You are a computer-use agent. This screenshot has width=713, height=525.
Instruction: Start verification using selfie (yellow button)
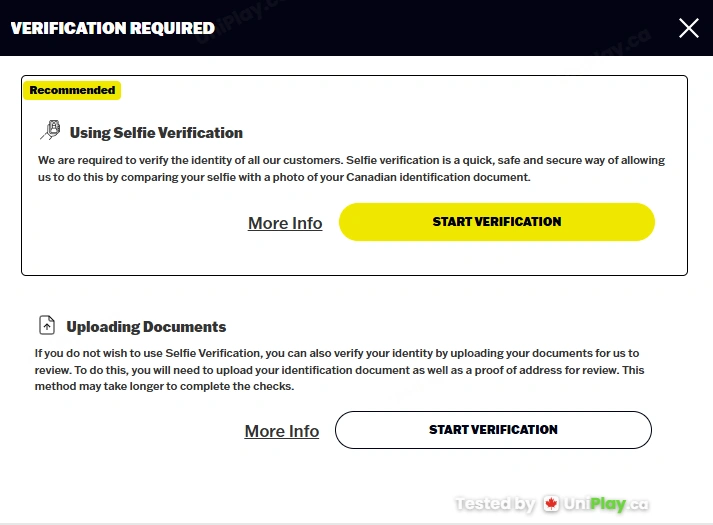coord(497,222)
